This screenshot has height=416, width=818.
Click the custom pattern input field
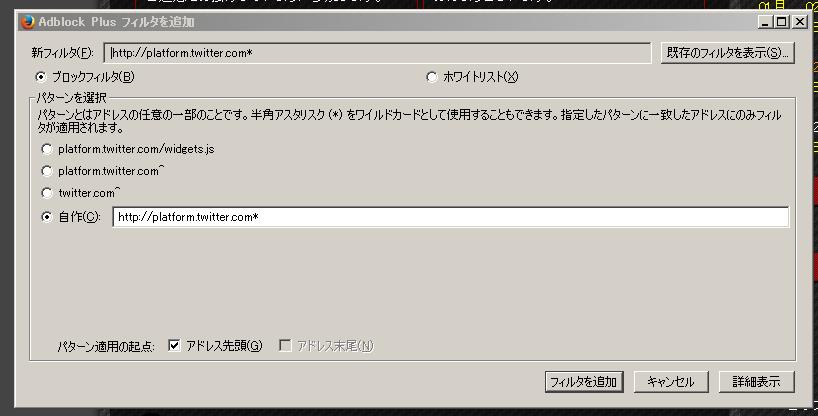pyautogui.click(x=451, y=217)
